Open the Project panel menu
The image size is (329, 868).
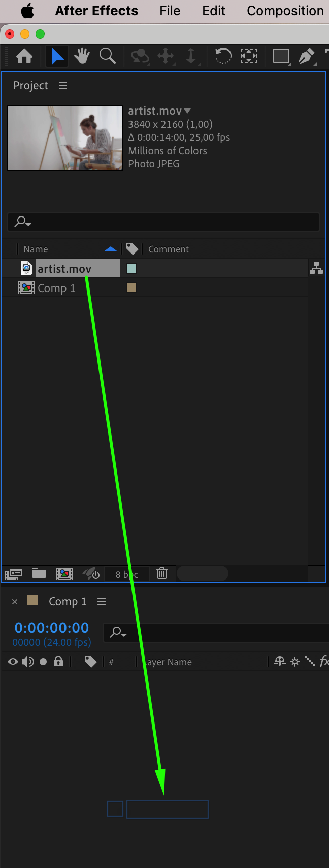coord(63,86)
